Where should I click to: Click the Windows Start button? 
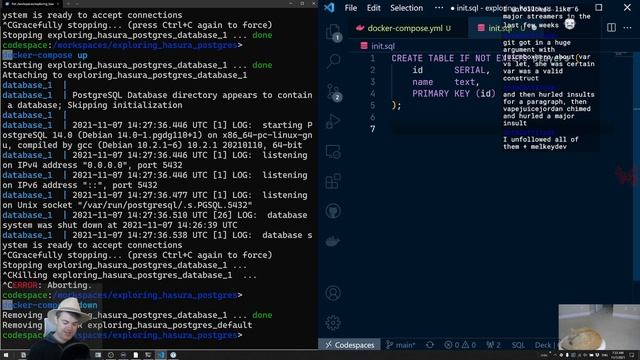pyautogui.click(x=6, y=355)
